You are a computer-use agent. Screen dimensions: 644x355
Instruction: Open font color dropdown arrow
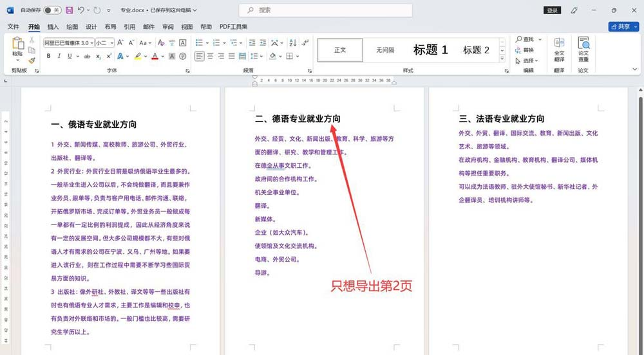tap(163, 56)
